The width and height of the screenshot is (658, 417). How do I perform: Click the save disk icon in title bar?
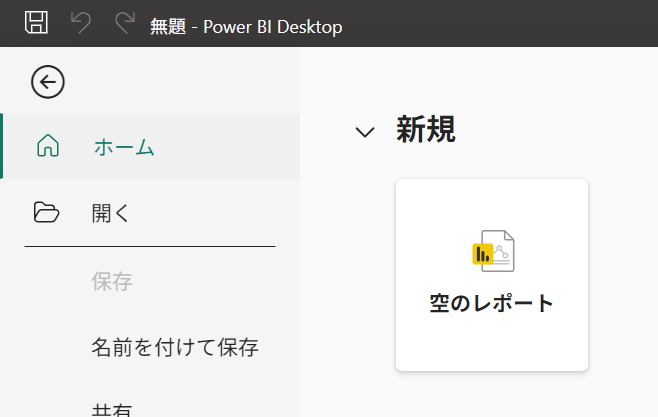tap(37, 22)
